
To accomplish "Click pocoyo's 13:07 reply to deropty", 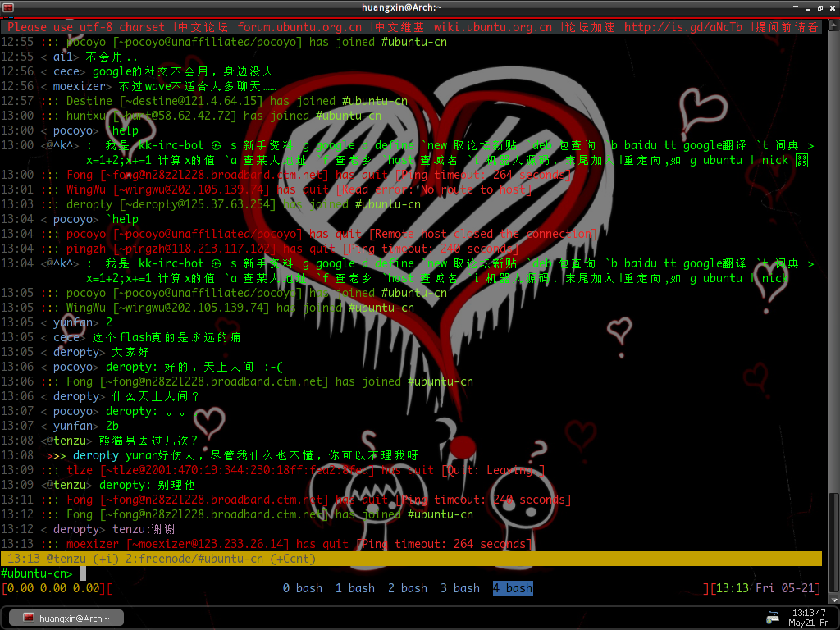I will (152, 412).
